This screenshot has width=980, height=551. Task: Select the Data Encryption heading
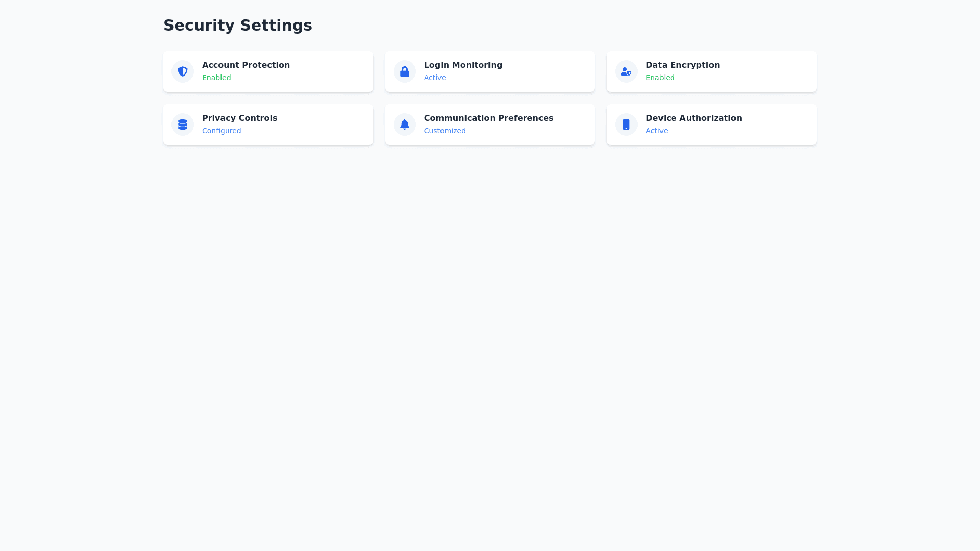click(682, 65)
